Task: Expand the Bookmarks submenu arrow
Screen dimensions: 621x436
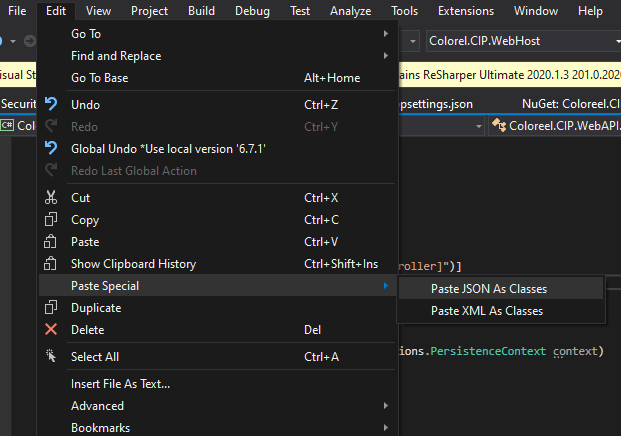Action: pos(386,427)
